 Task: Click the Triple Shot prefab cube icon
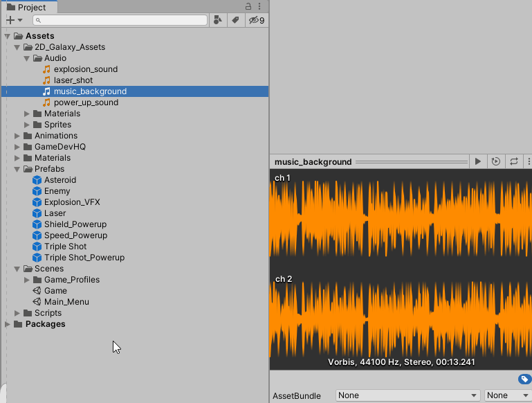point(37,247)
